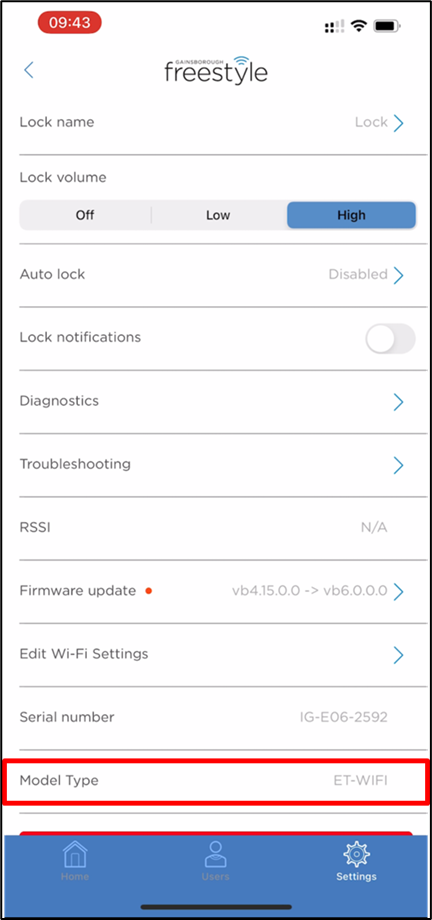Open Lock name chevron
The width and height of the screenshot is (432, 920).
click(x=399, y=123)
